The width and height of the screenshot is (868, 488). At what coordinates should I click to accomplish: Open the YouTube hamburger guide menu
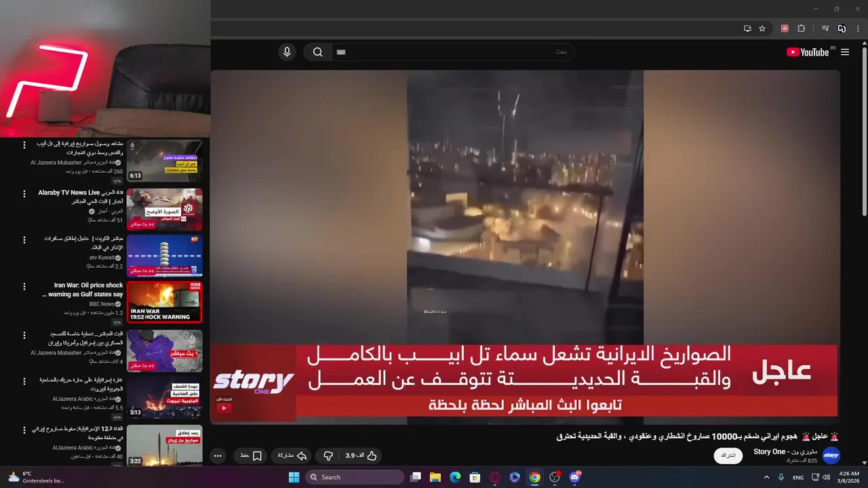[845, 52]
